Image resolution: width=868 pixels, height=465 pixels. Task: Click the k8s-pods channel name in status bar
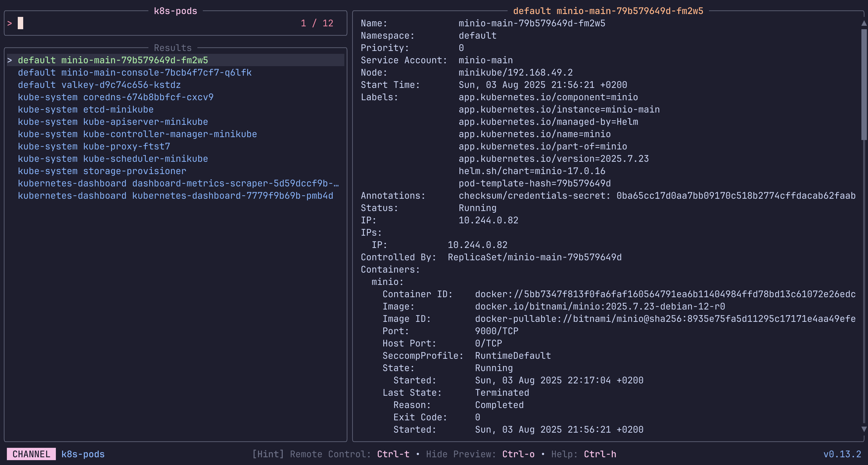click(83, 454)
